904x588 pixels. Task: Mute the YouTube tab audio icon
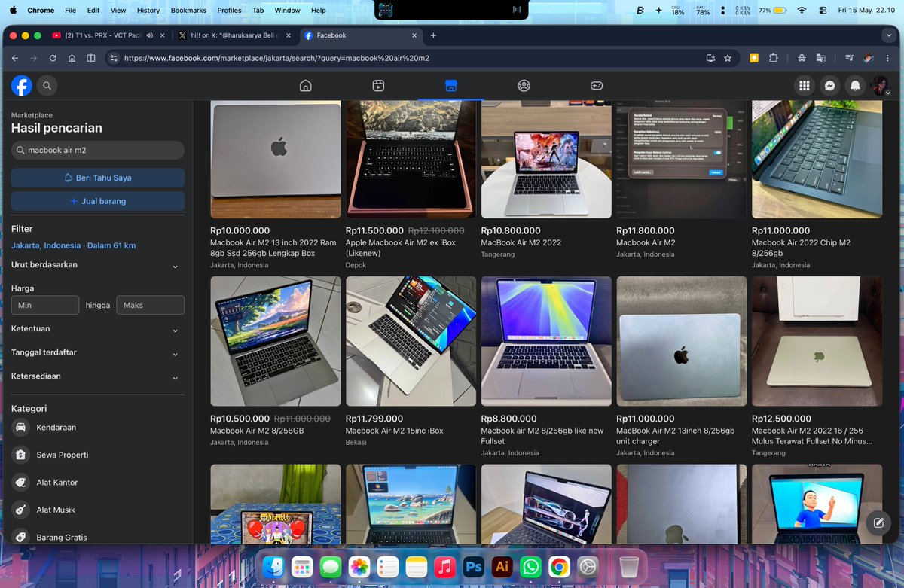tap(150, 35)
